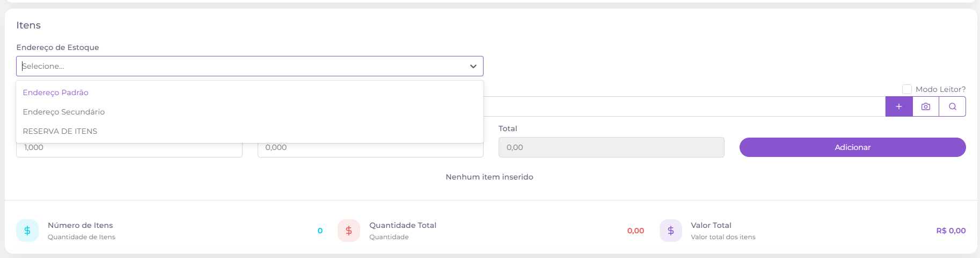Click the disabled Total field
Image resolution: width=980 pixels, height=258 pixels.
pyautogui.click(x=611, y=147)
